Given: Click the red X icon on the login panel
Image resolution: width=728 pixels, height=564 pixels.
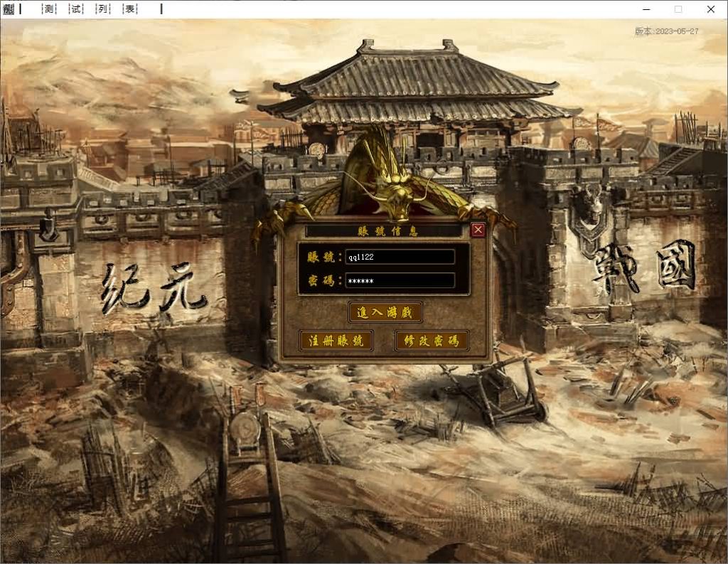Looking at the screenshot, I should click(x=478, y=229).
